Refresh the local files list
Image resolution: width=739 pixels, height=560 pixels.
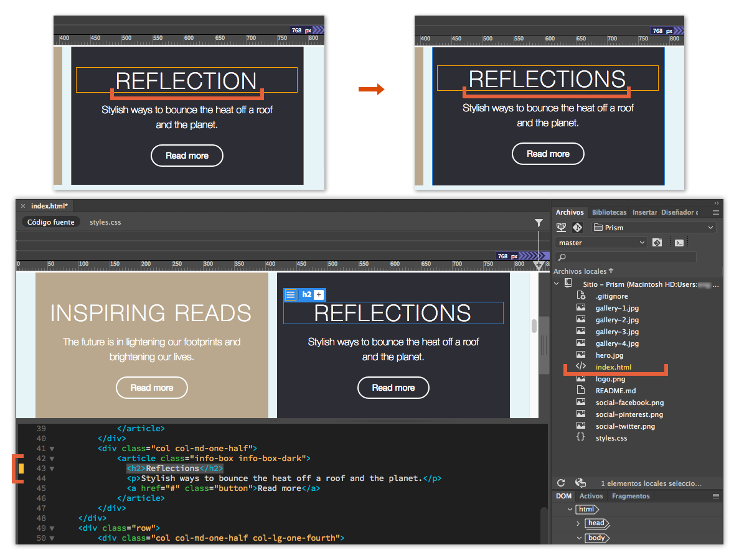coord(561,483)
